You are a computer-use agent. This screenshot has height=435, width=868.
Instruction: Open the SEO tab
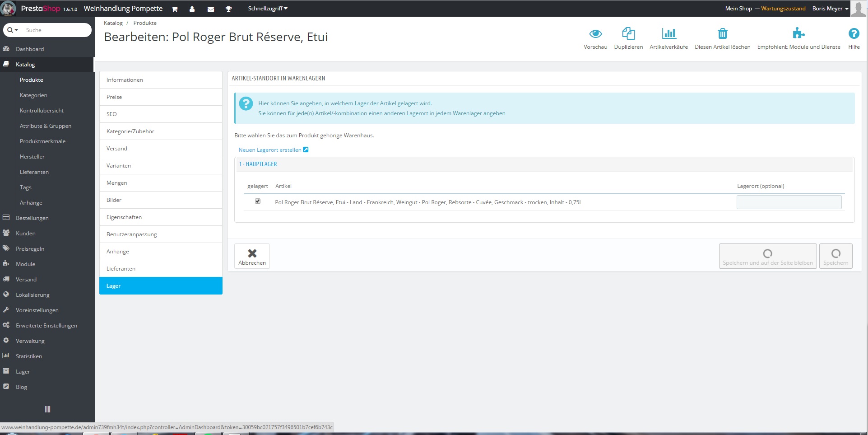pyautogui.click(x=161, y=114)
